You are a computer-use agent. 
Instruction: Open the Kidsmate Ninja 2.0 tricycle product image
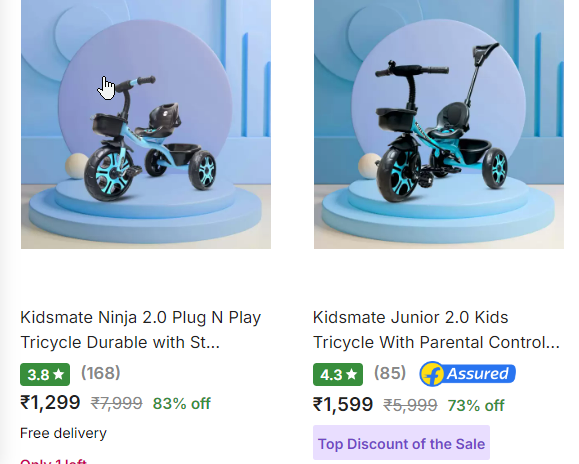pyautogui.click(x=146, y=124)
